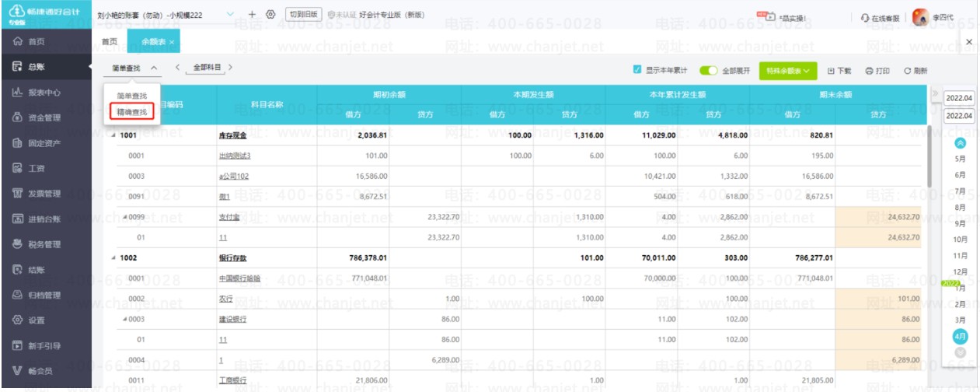Viewport: 980px width, 392px height.
Task: Open the 中国银行 subject link
Action: pos(239,278)
